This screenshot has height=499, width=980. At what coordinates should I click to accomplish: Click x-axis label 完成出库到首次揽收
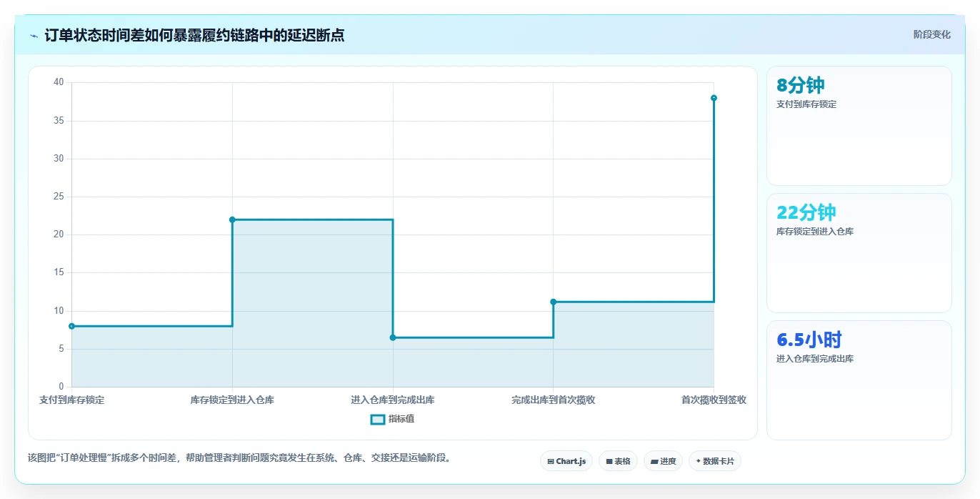pyautogui.click(x=554, y=400)
